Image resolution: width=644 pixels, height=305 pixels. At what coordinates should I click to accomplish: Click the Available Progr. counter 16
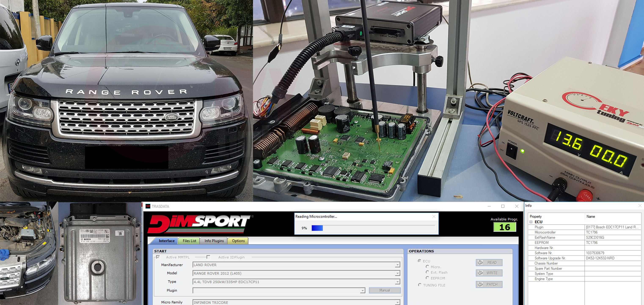505,227
